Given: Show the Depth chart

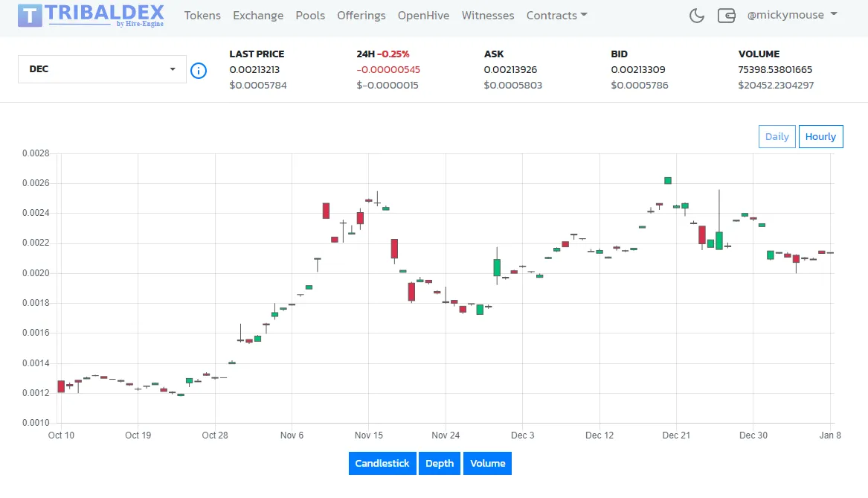Looking at the screenshot, I should click(440, 463).
